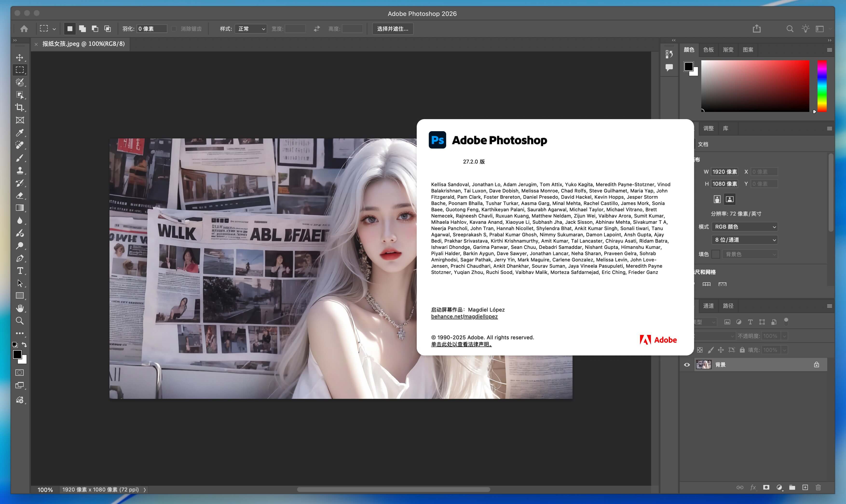Screen dimensions: 846x504
Task: Open the behance.net/magdiellopez link
Action: [464, 317]
